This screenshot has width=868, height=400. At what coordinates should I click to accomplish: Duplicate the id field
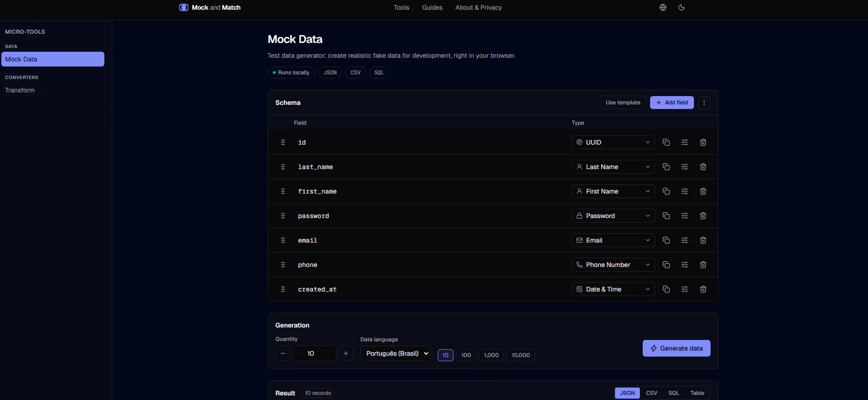coord(666,142)
